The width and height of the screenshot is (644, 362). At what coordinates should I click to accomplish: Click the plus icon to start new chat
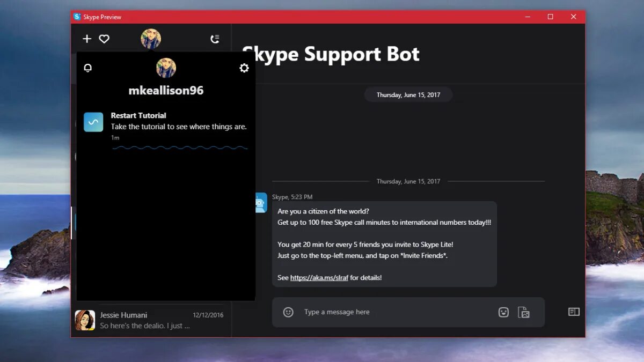87,39
